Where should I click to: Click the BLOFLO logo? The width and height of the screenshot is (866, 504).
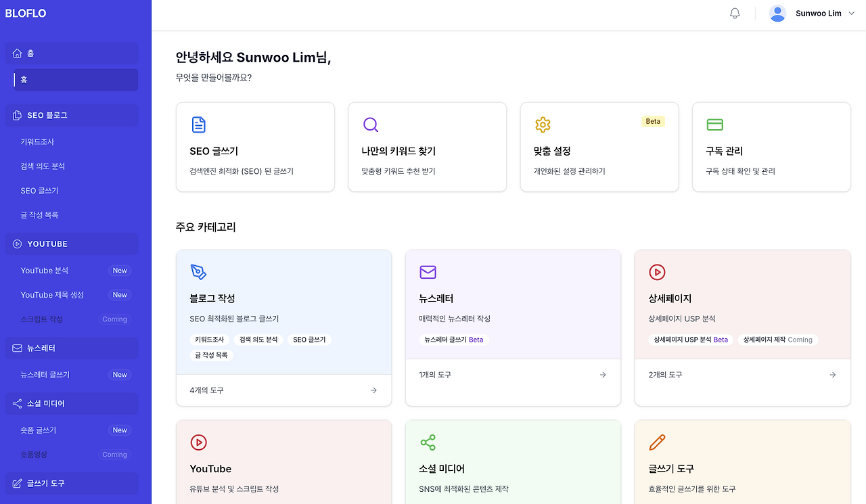coord(26,13)
